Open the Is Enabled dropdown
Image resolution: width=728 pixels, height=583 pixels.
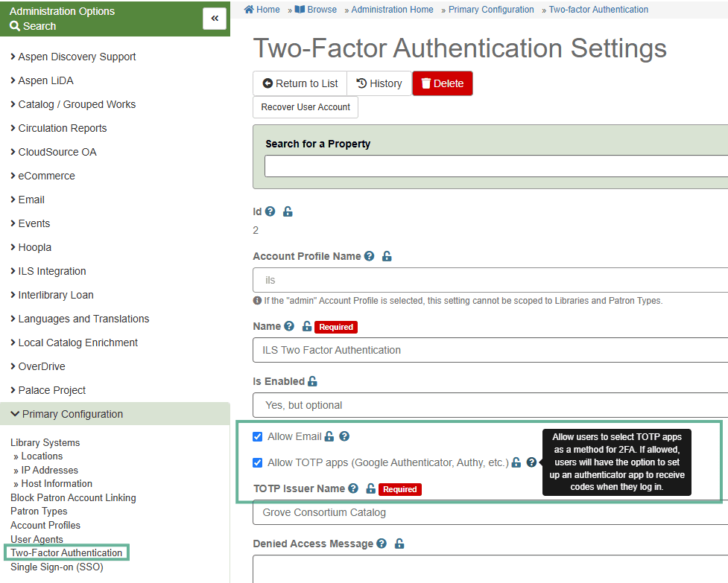click(490, 405)
